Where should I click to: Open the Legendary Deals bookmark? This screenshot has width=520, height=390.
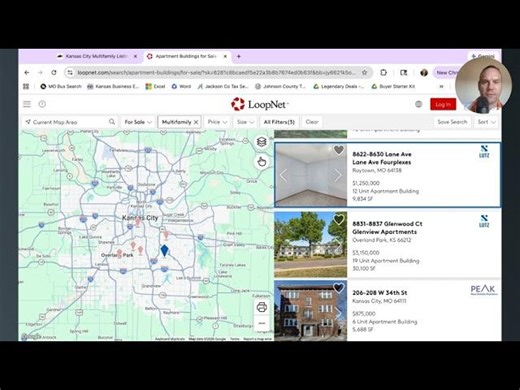[x=339, y=86]
